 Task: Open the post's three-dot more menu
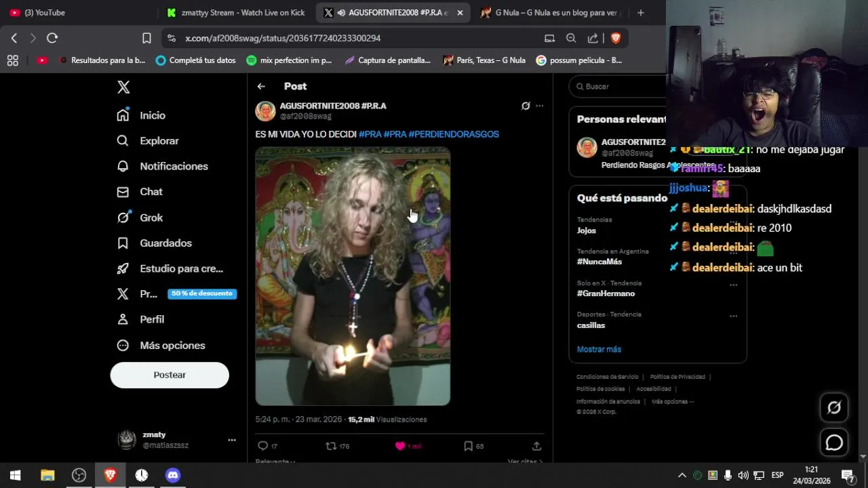click(539, 106)
